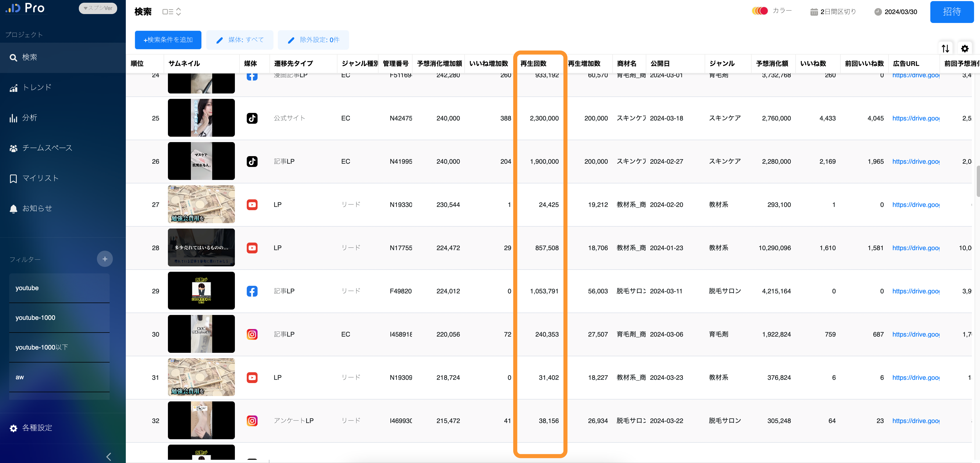Click the お知らせ bell icon
The height and width of the screenshot is (463, 980).
point(13,209)
